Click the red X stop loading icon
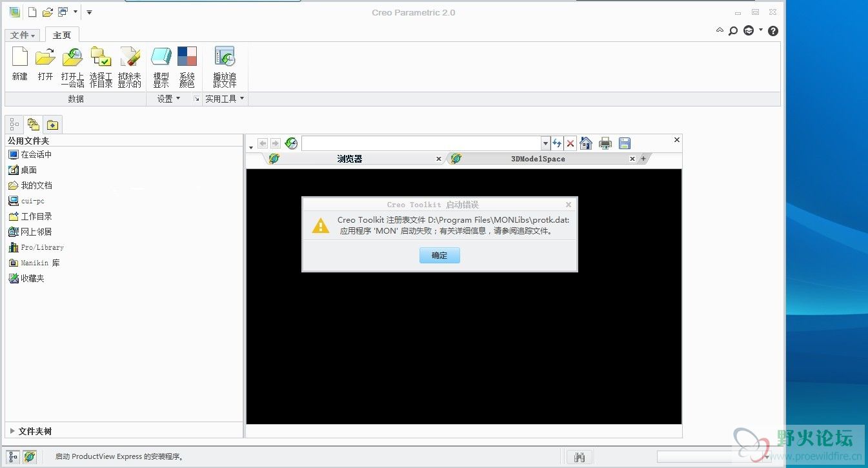Viewport: 868px width, 468px height. 570,143
